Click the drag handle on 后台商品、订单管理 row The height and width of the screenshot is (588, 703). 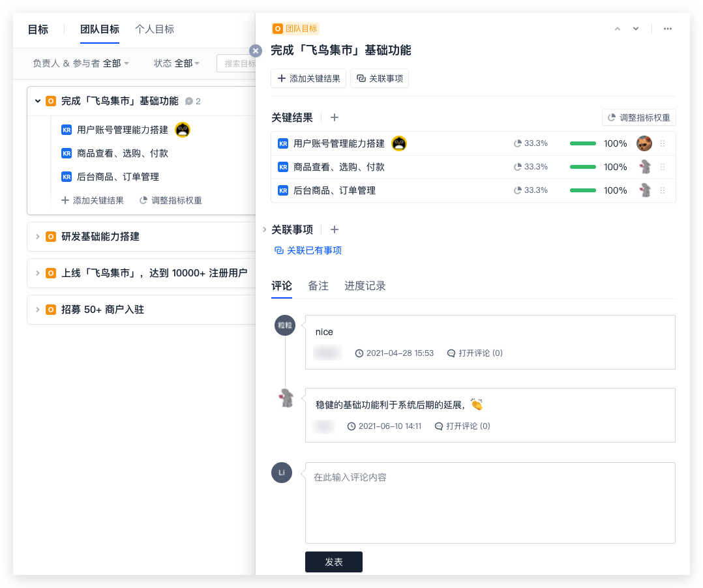[662, 190]
